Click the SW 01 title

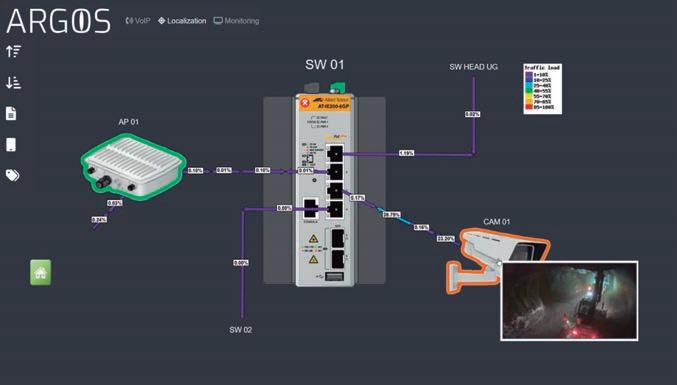click(x=325, y=65)
